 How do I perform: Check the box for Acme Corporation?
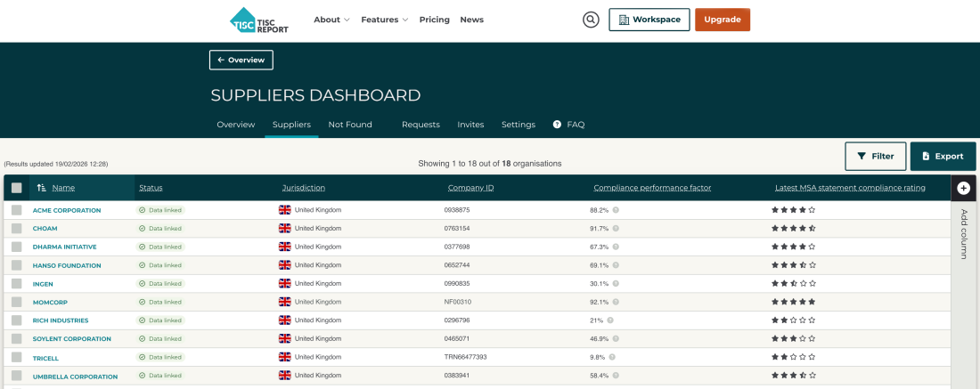(17, 210)
